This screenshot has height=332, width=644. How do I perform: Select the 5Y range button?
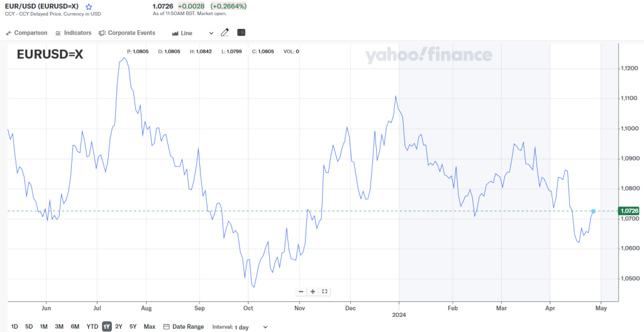(133, 327)
